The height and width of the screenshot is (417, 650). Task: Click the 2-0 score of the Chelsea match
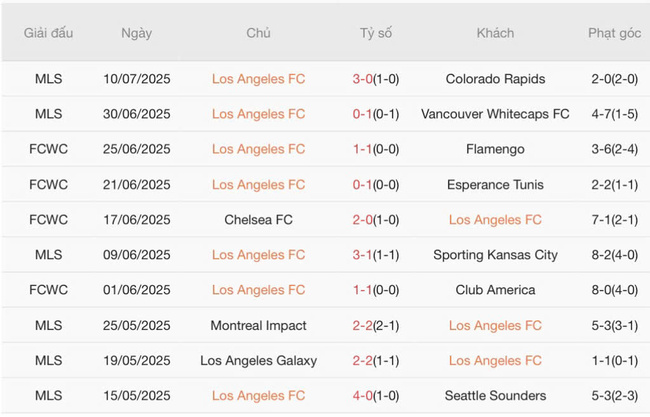pyautogui.click(x=364, y=220)
